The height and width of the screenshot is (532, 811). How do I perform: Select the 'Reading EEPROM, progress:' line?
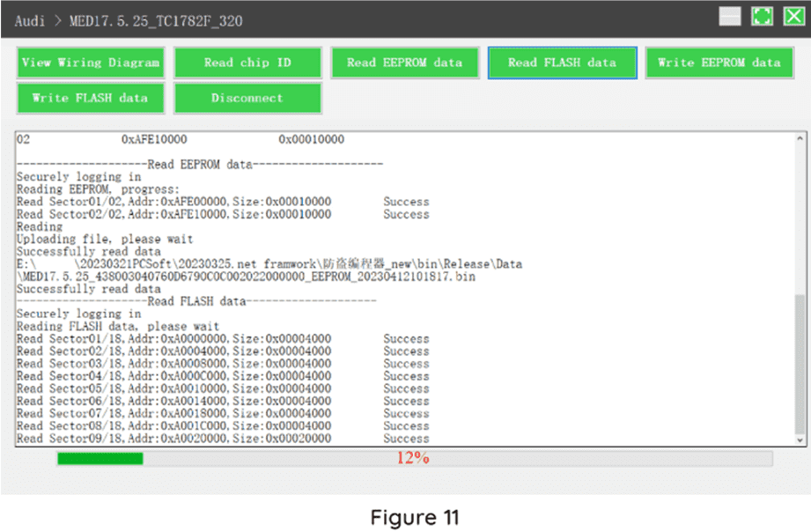(99, 189)
